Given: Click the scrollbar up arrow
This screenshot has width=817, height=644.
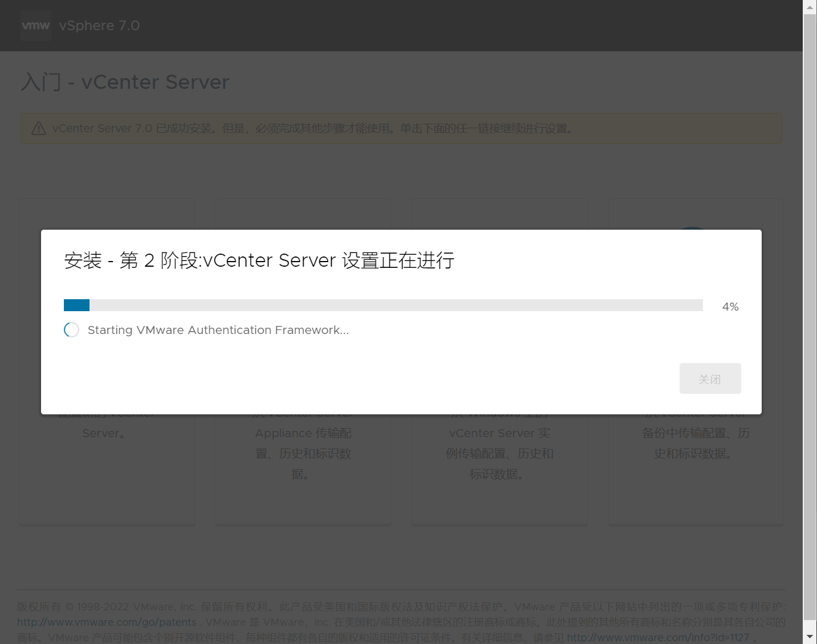Looking at the screenshot, I should [x=810, y=7].
